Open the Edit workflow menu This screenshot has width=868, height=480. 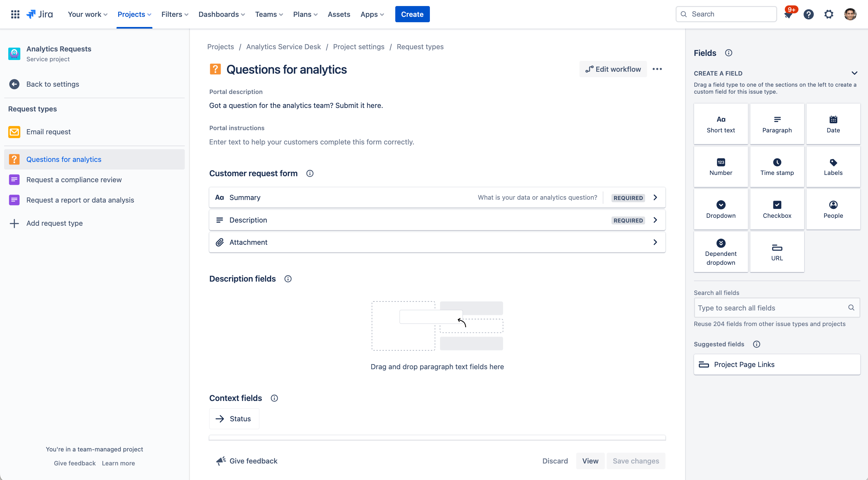tap(613, 69)
